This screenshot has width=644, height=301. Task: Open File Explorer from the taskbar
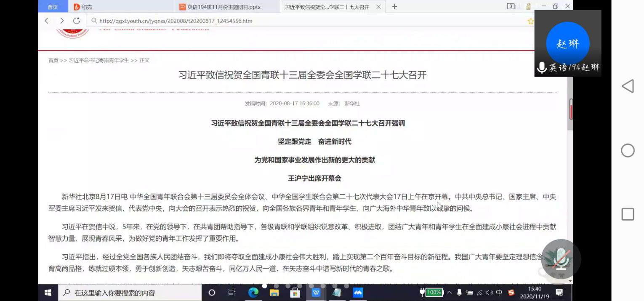click(x=274, y=293)
